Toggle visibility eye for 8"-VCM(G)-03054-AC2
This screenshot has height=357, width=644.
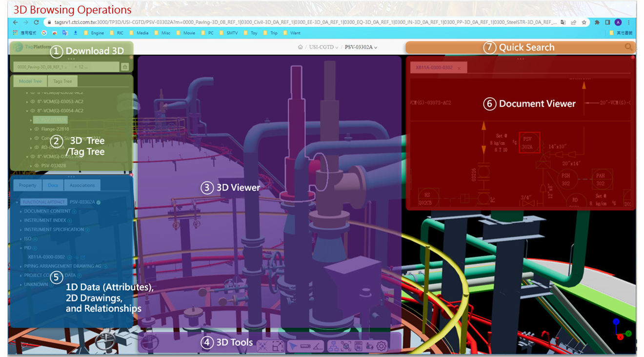33,111
